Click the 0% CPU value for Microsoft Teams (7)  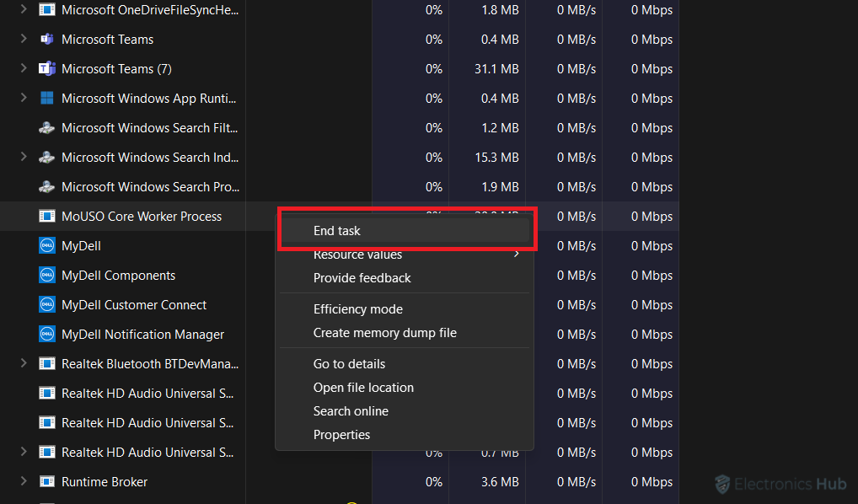tap(433, 69)
